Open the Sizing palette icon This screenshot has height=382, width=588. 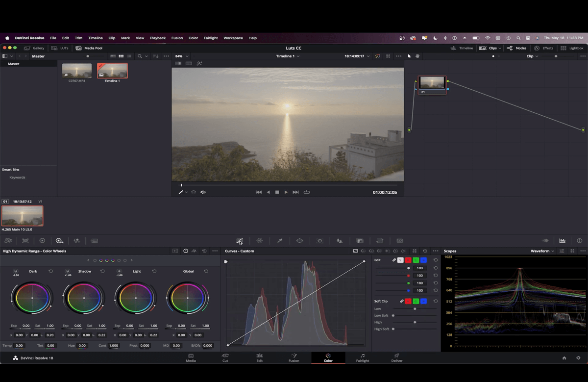coord(380,241)
